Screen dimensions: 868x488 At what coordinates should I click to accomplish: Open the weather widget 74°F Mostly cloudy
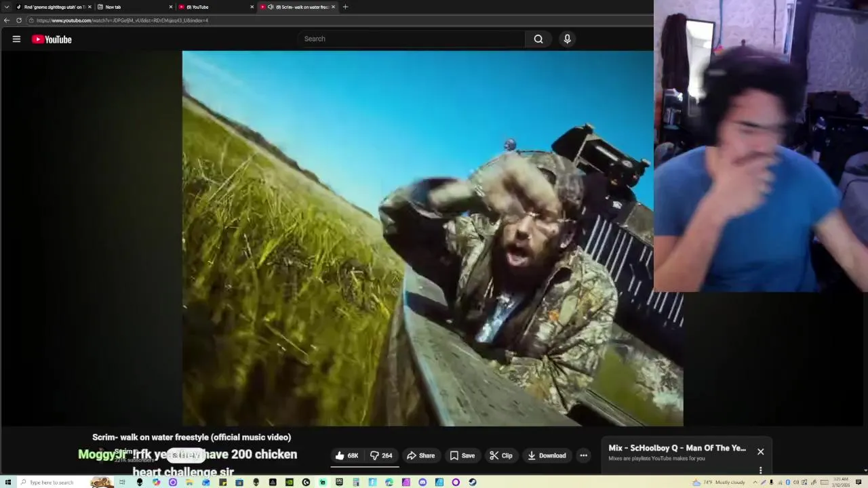click(x=719, y=482)
